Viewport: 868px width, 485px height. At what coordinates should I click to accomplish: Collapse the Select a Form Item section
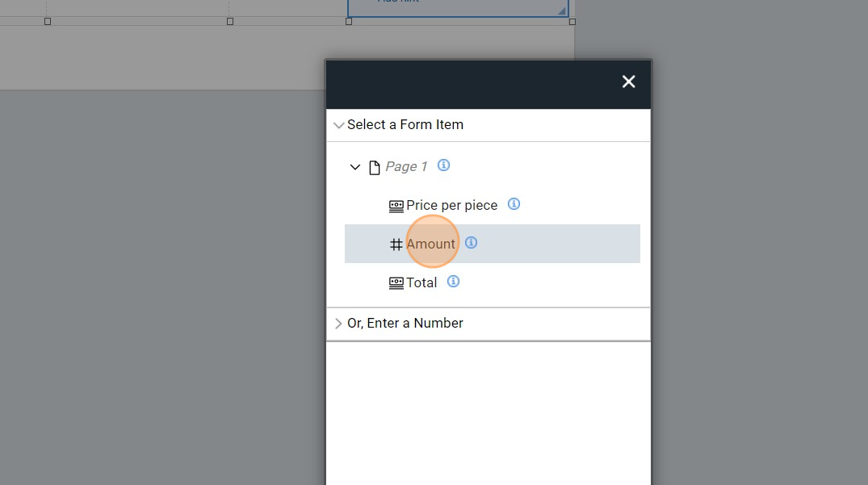338,125
